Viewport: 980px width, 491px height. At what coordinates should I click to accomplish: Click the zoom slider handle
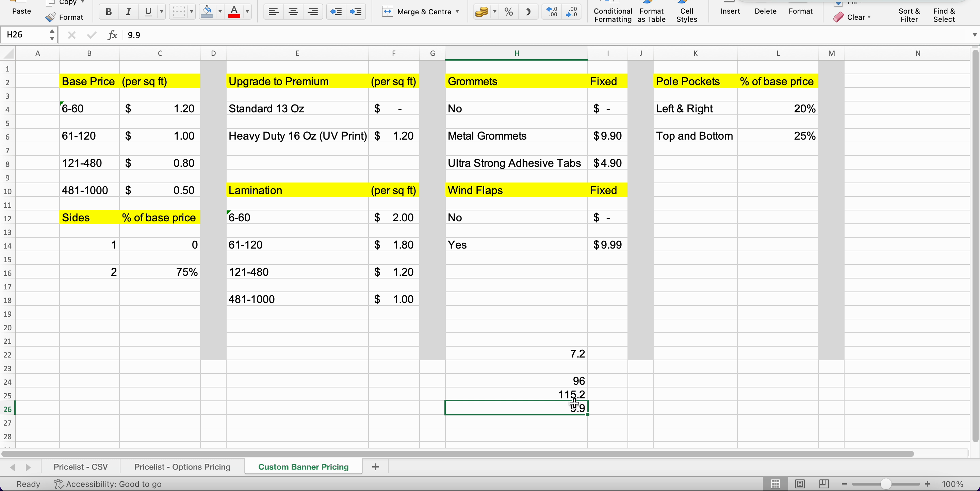(886, 484)
